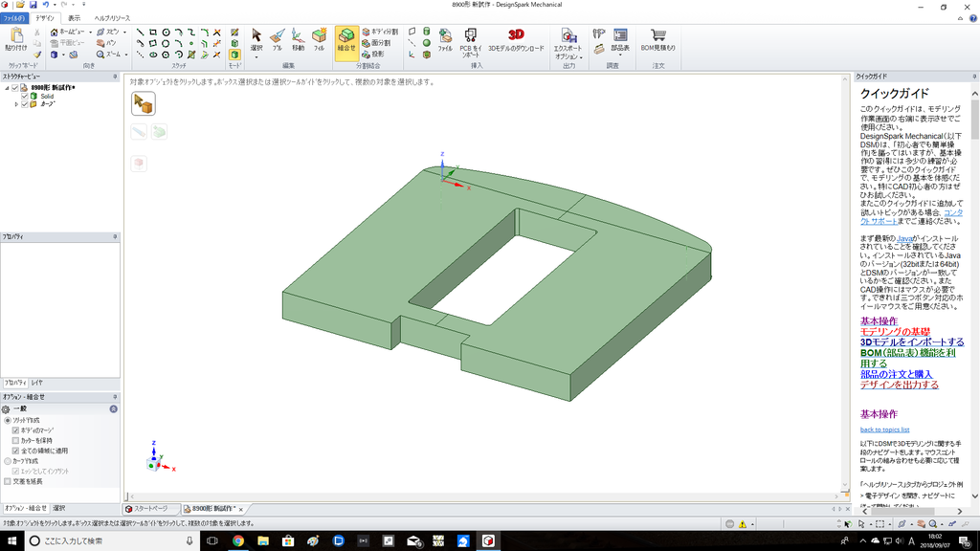Click the ホームビュー (Home view) icon

55,32
